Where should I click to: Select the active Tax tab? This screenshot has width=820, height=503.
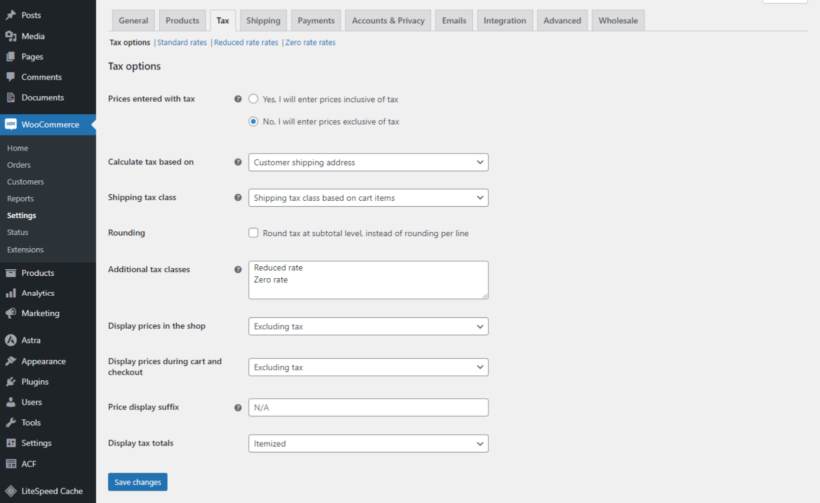pyautogui.click(x=223, y=20)
